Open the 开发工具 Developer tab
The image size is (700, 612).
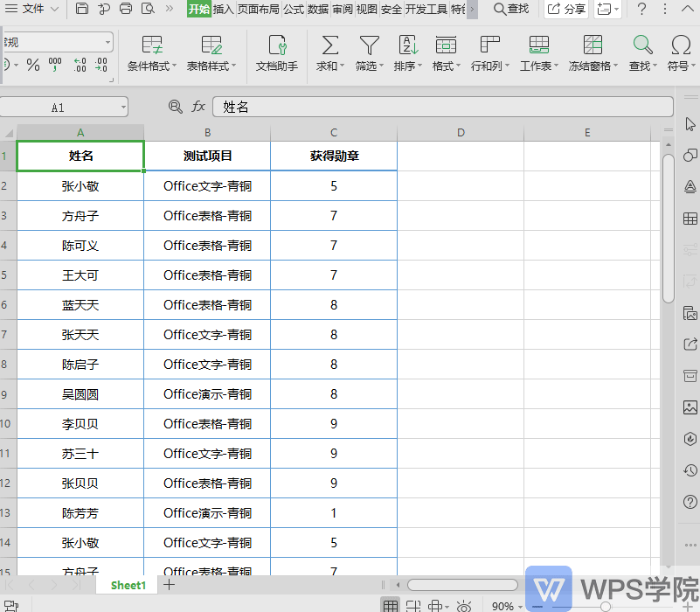click(x=426, y=9)
